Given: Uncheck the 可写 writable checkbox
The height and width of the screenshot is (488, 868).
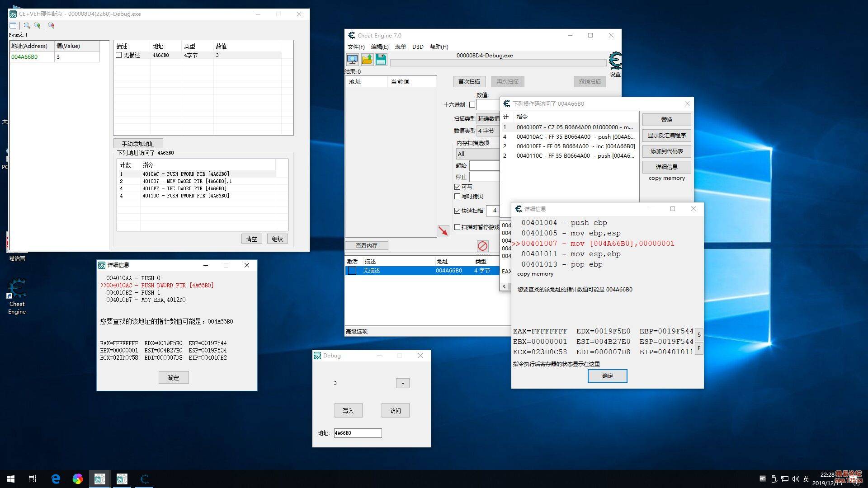Looking at the screenshot, I should click(x=457, y=187).
